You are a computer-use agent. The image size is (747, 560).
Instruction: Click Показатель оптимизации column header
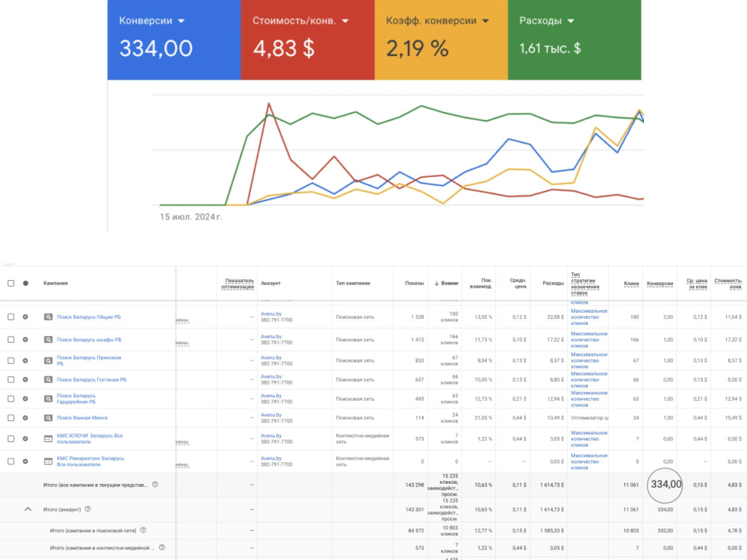[238, 283]
